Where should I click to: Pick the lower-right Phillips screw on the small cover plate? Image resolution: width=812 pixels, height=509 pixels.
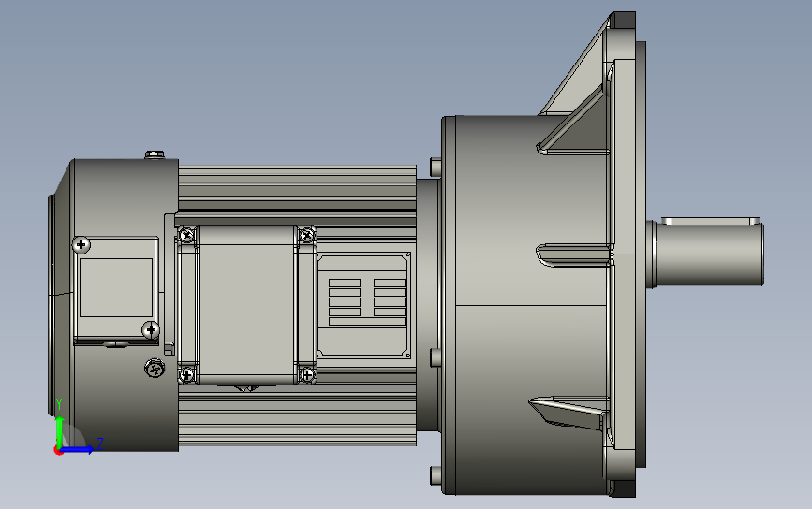point(151,329)
